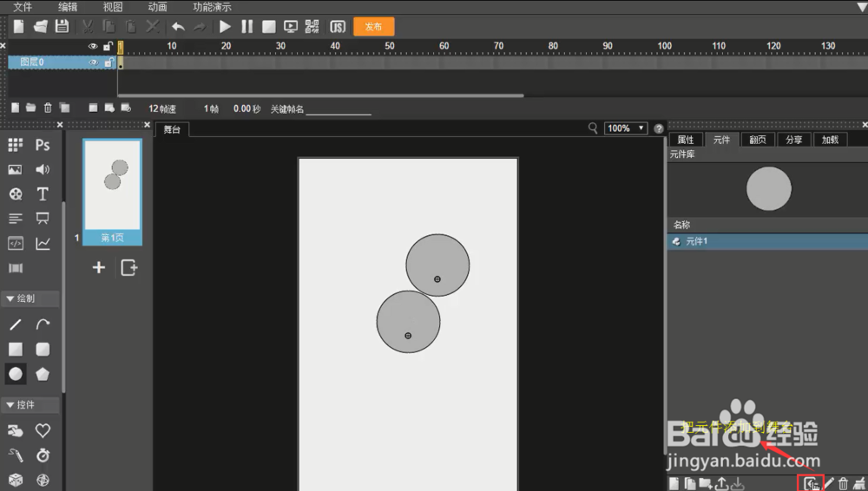Click the Ps import icon
The width and height of the screenshot is (868, 491).
pos(43,145)
